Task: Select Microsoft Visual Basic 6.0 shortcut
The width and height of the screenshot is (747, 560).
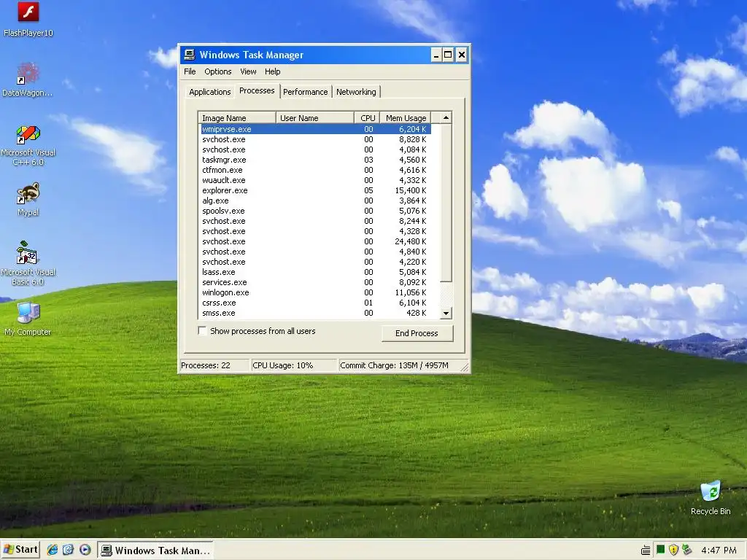Action: [28, 263]
